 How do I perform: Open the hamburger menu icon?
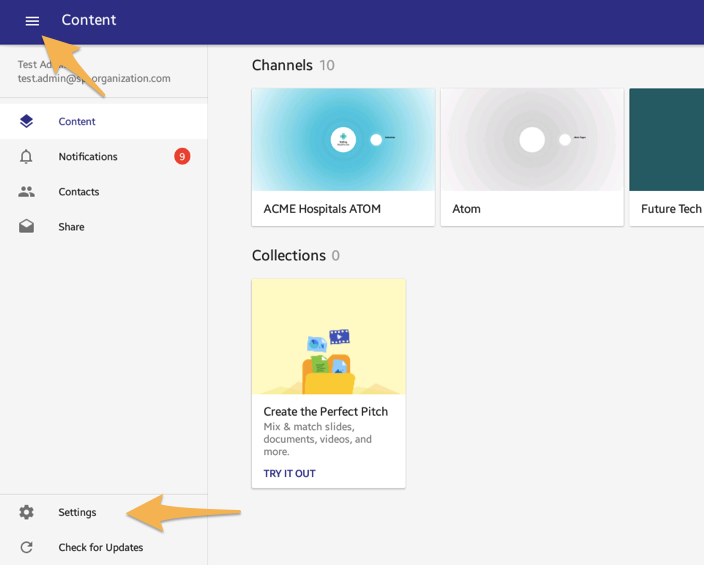coord(32,21)
